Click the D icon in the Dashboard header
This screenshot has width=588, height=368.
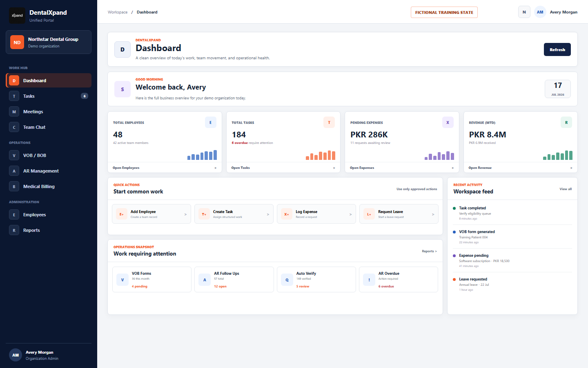pyautogui.click(x=122, y=49)
